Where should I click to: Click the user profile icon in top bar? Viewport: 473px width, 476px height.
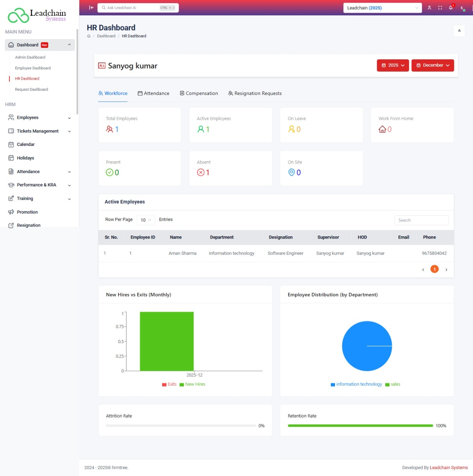[429, 7]
